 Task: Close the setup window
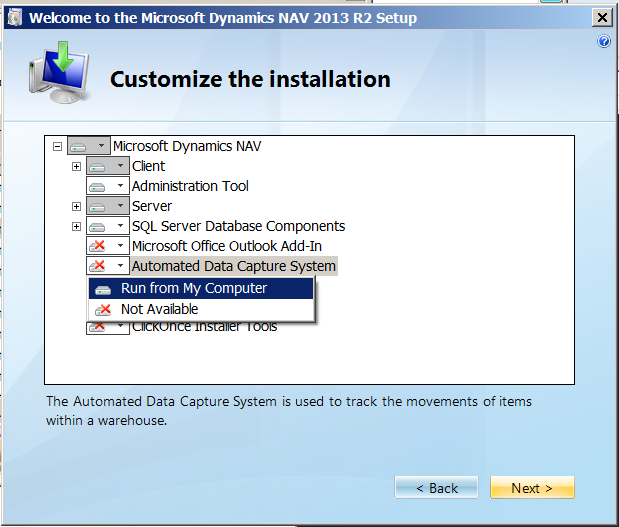tap(602, 18)
